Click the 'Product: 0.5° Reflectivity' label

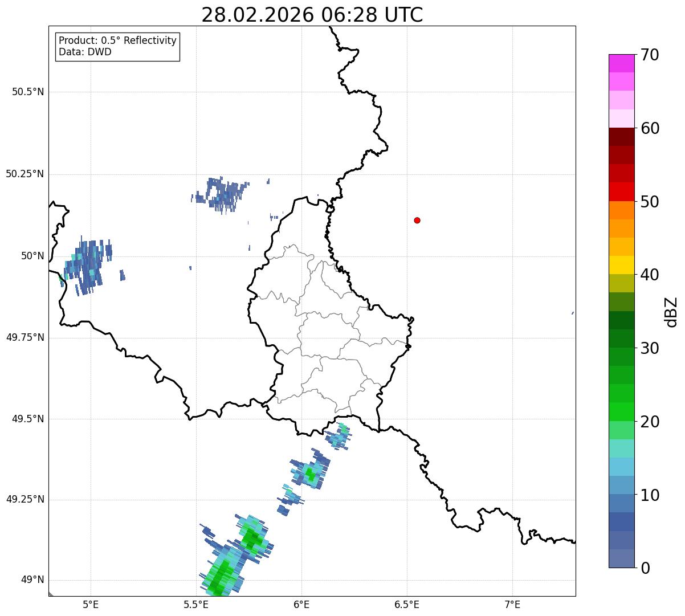point(117,40)
